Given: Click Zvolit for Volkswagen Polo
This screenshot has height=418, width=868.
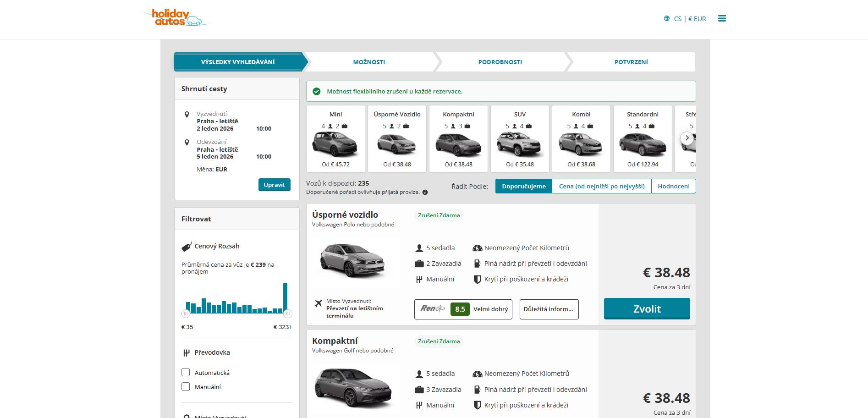Looking at the screenshot, I should point(647,308).
